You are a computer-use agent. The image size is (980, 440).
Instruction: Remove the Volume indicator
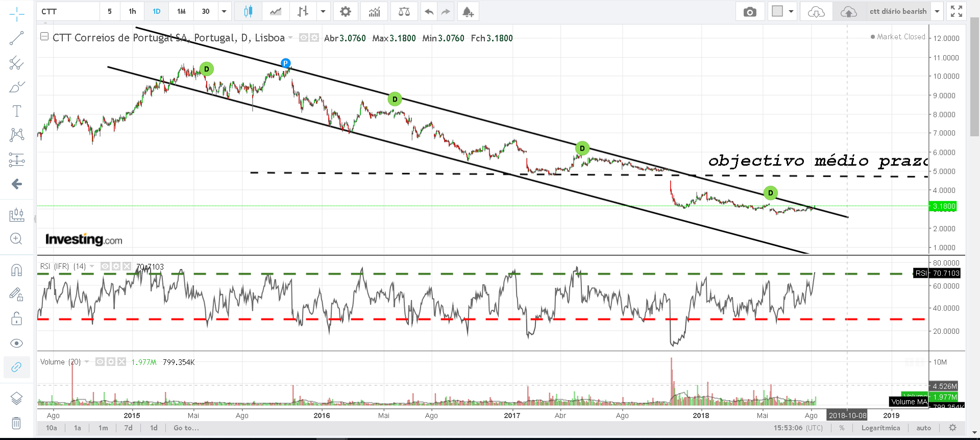pyautogui.click(x=121, y=361)
